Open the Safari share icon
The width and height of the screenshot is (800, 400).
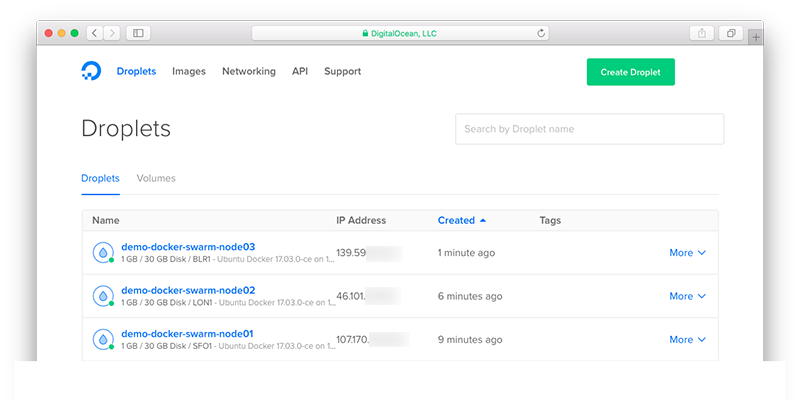coord(702,33)
